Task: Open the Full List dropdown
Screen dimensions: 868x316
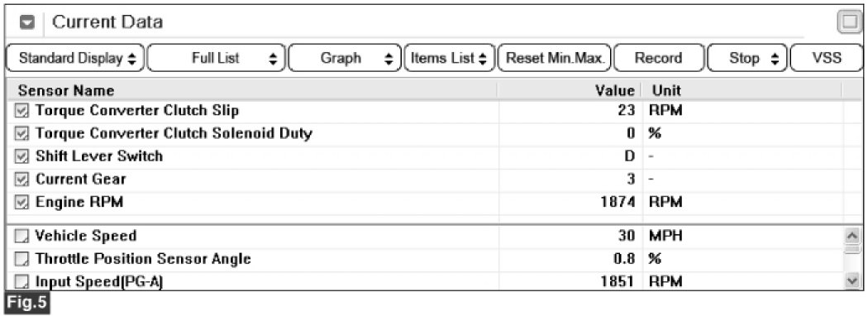Action: click(217, 58)
